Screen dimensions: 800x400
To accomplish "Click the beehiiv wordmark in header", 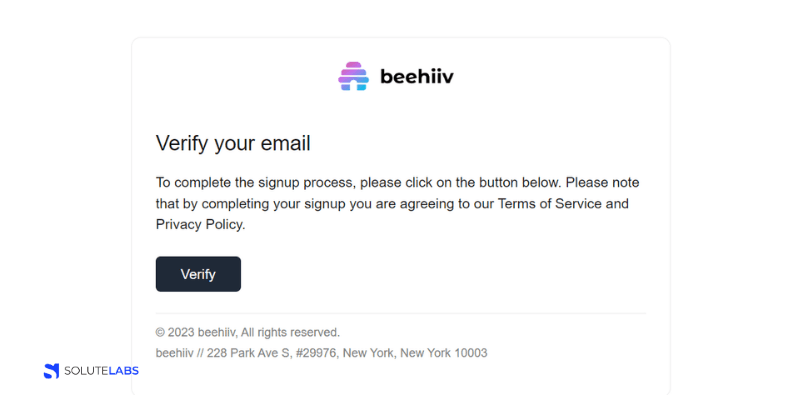I will pos(418,76).
